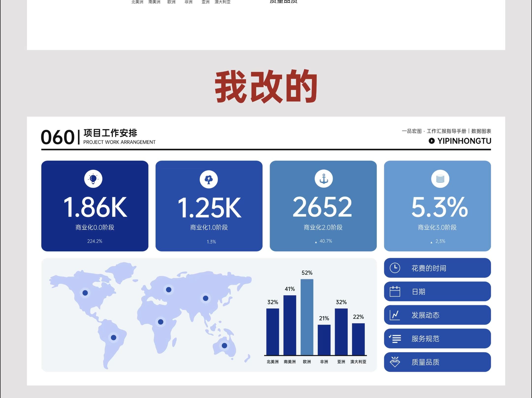The height and width of the screenshot is (398, 532).
Task: Click the 2,3% text
Action: [440, 241]
